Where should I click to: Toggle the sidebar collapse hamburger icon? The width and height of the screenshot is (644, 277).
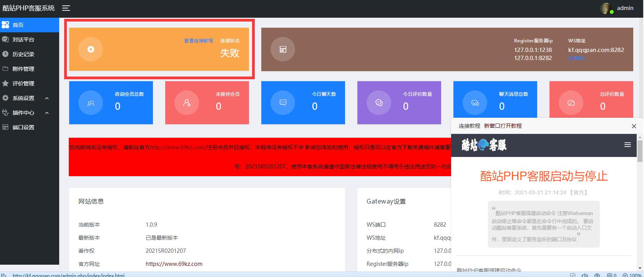coord(66,8)
